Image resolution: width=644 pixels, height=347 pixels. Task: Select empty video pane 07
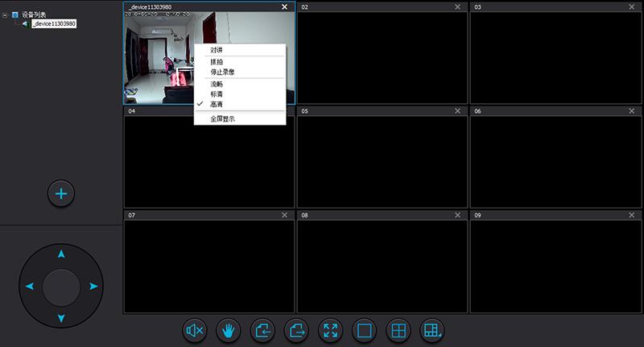[209, 266]
